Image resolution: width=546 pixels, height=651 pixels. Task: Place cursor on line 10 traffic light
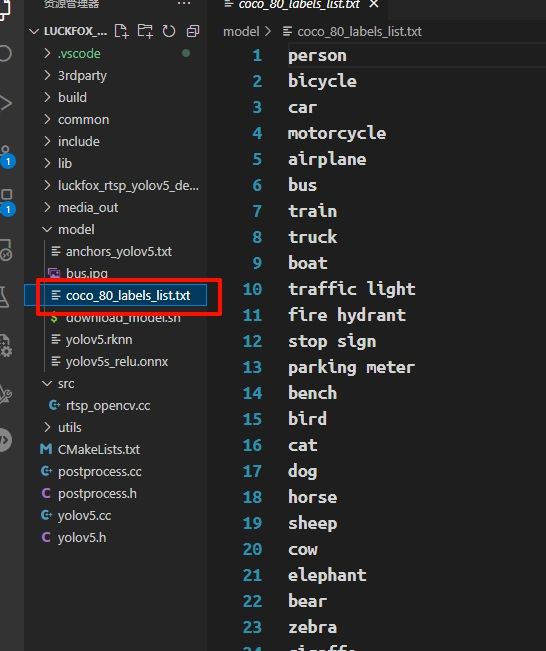[351, 289]
